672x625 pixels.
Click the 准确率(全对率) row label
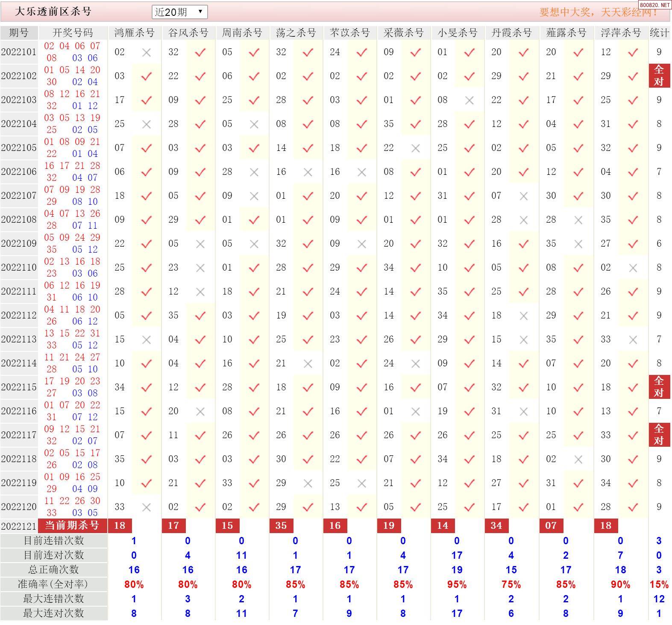54,584
